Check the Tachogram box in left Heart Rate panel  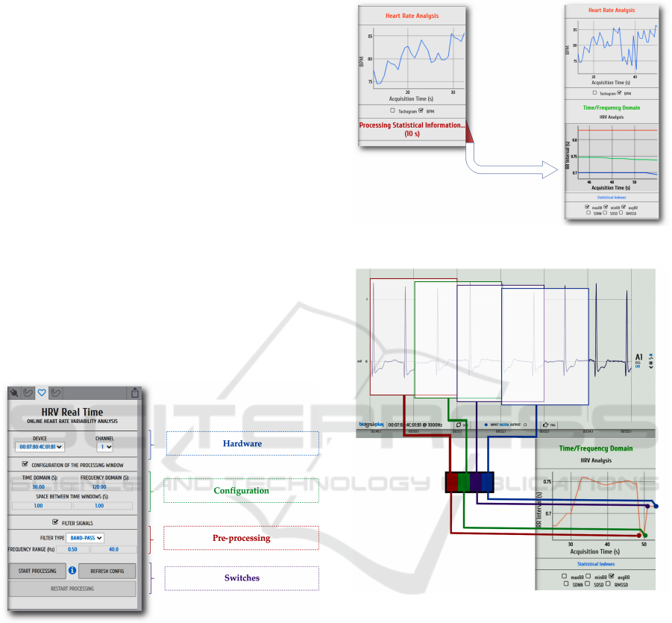(x=392, y=111)
